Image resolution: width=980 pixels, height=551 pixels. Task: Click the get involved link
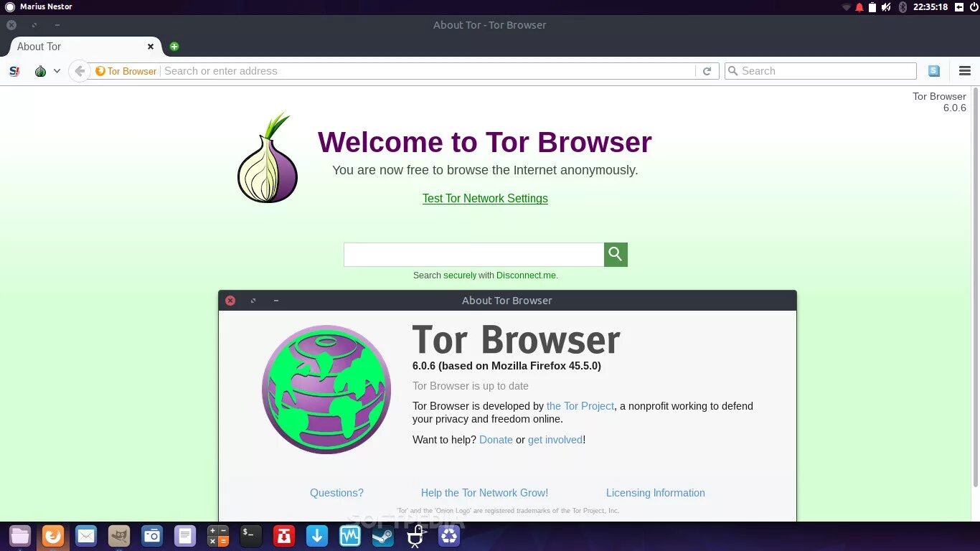[555, 440]
